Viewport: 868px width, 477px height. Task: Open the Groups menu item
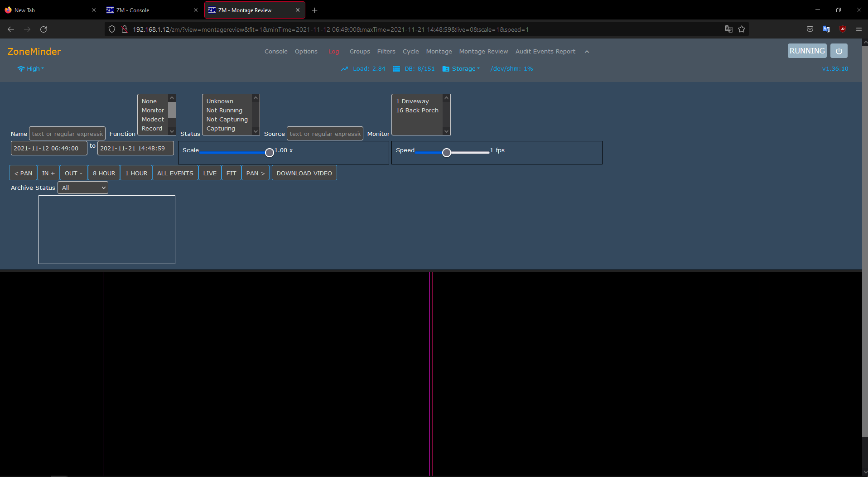coord(360,52)
